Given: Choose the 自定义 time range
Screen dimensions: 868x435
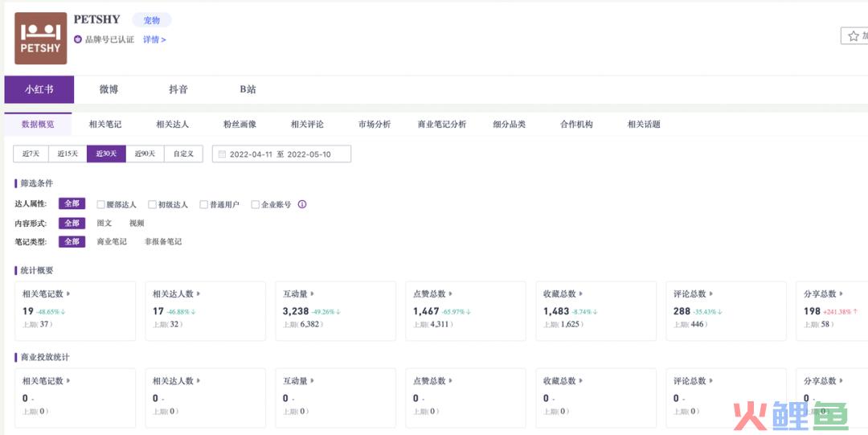Looking at the screenshot, I should click(184, 154).
